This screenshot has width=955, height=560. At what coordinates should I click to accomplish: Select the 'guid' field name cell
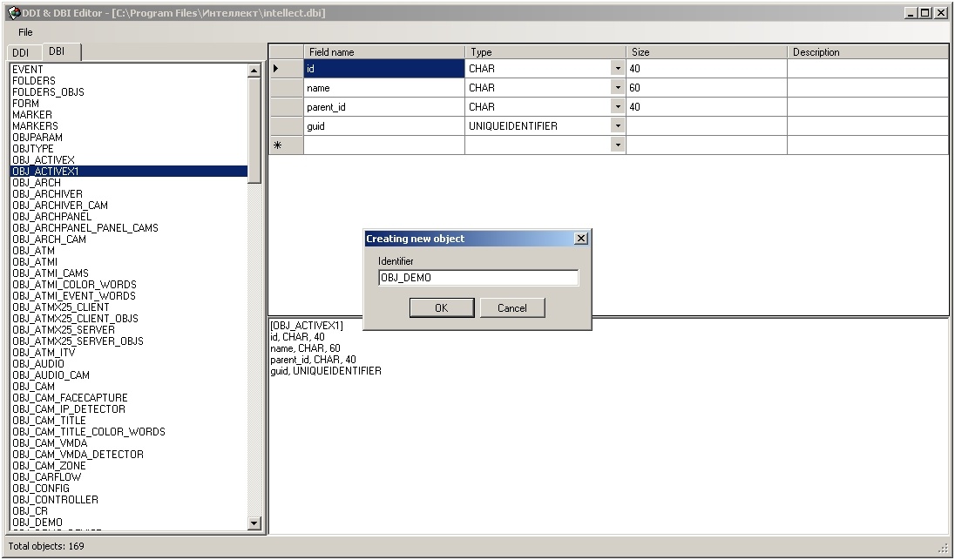click(384, 126)
